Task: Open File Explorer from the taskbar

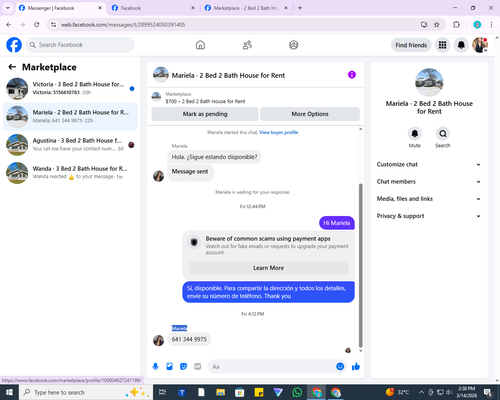Action: [220, 392]
